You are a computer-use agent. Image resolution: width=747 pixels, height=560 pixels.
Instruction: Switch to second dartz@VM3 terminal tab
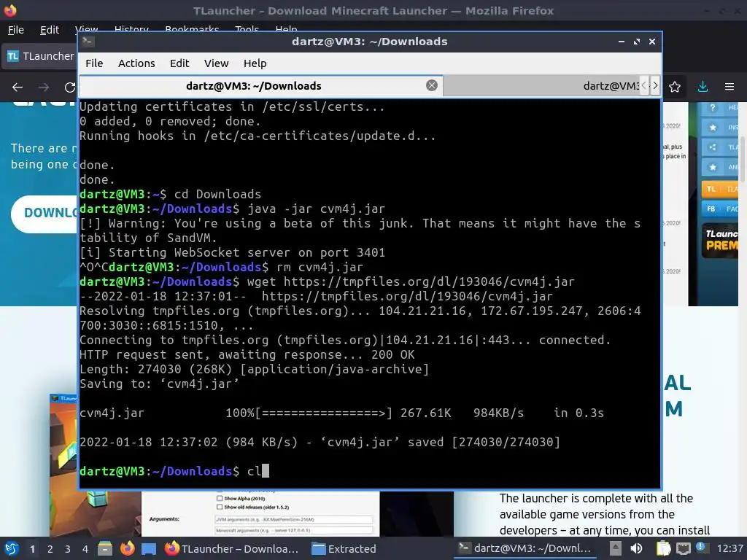542,86
